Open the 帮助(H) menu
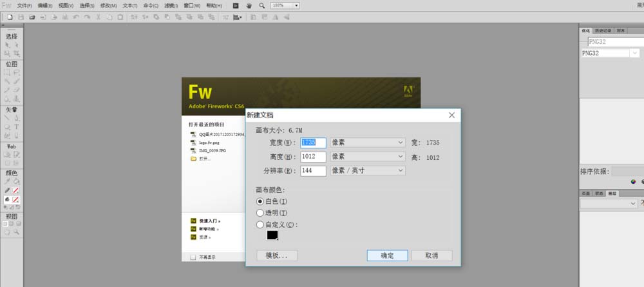This screenshot has width=644, height=287. (214, 6)
